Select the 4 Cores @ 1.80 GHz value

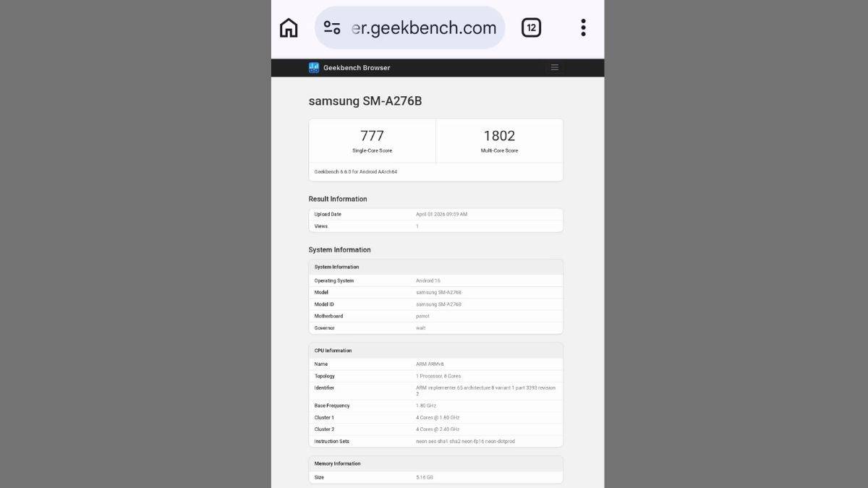click(x=438, y=418)
